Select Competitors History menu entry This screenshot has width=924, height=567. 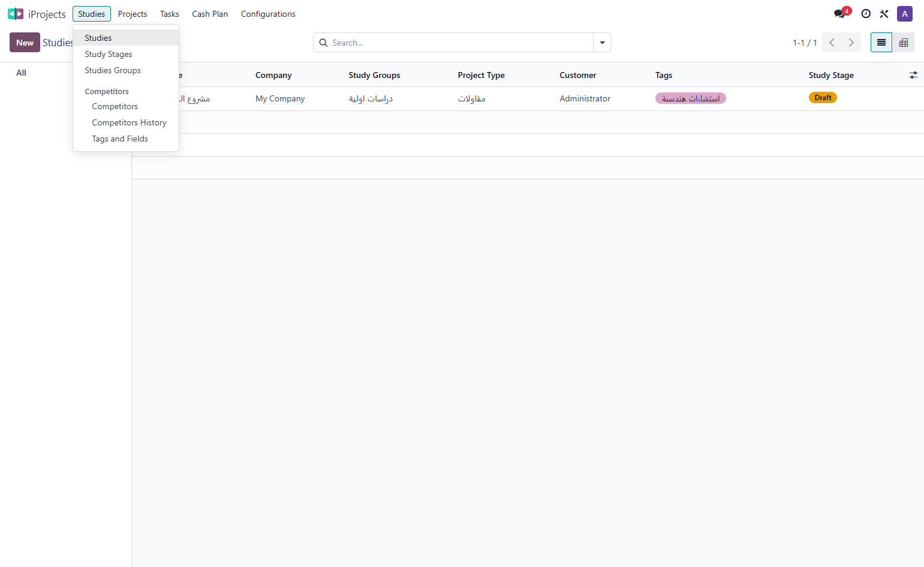[x=126, y=122]
